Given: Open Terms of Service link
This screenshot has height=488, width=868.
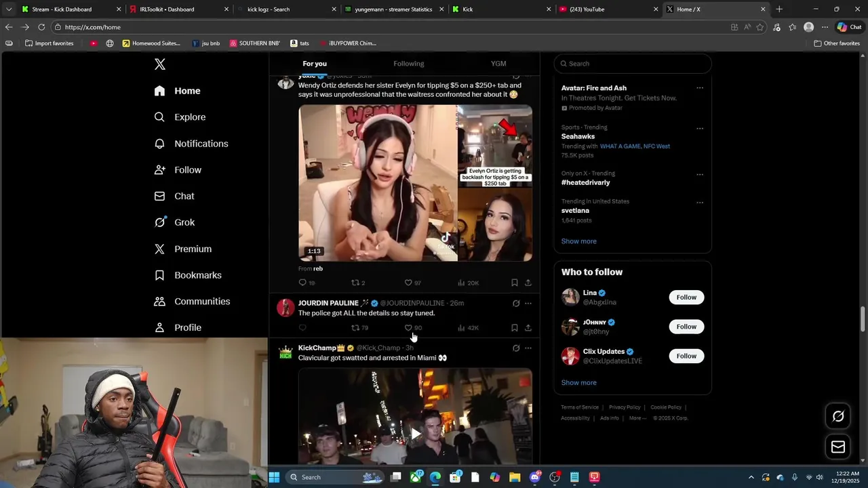Looking at the screenshot, I should point(580,407).
